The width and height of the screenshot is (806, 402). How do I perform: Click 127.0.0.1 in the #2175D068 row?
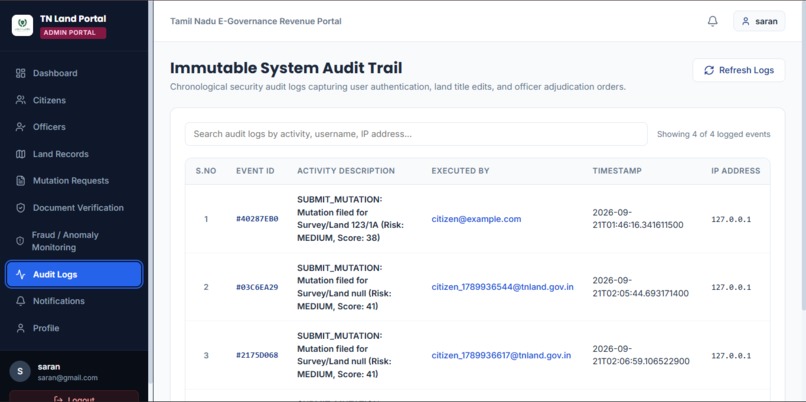point(731,356)
